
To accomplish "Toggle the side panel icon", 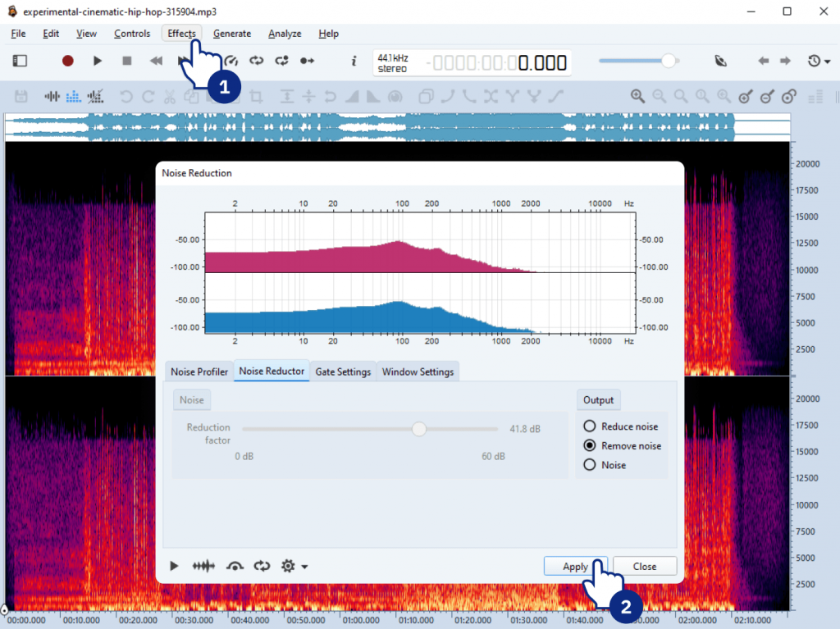I will pyautogui.click(x=20, y=61).
